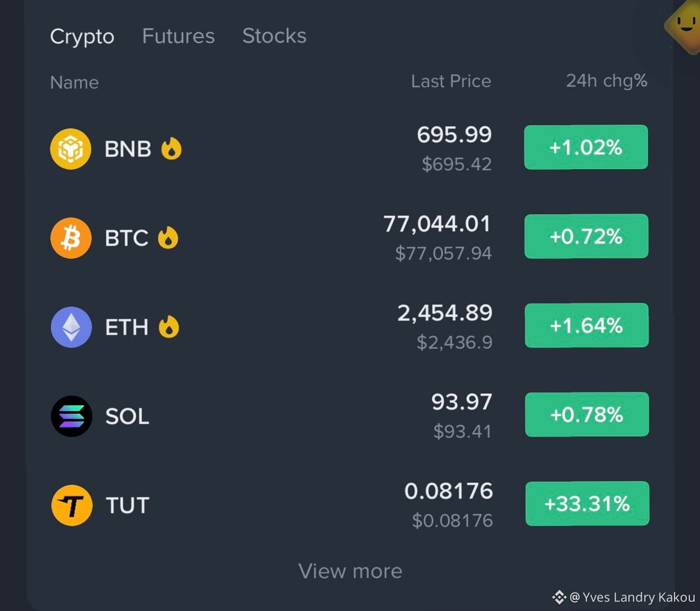
Task: Toggle the BNB +1.02% change badge
Action: pyautogui.click(x=586, y=147)
